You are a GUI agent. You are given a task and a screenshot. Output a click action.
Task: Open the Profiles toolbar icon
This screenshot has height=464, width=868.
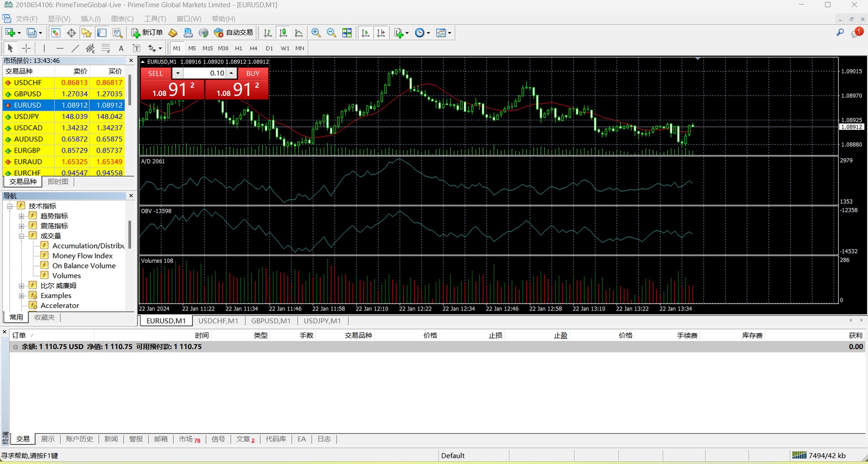pos(31,33)
